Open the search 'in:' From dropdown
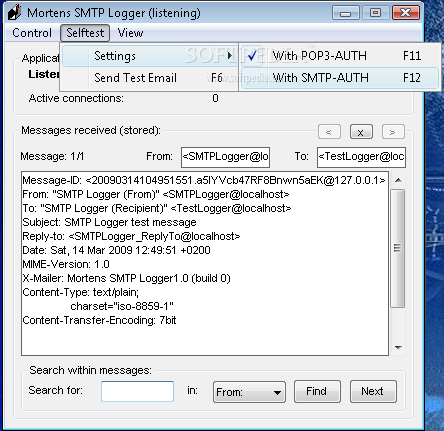Image resolution: width=444 pixels, height=431 pixels. tap(249, 392)
